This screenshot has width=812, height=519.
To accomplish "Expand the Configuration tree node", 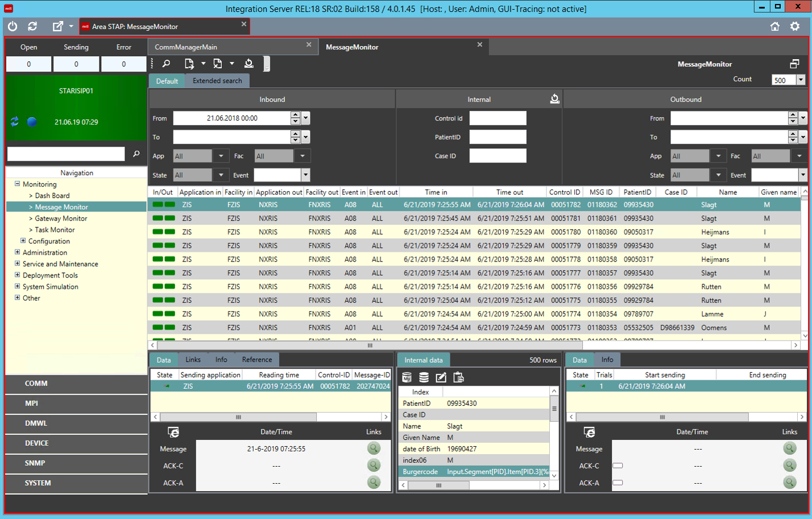I will [x=23, y=240].
